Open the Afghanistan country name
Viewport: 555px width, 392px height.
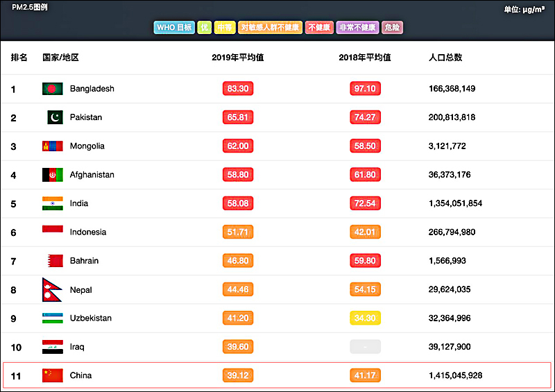click(x=92, y=175)
